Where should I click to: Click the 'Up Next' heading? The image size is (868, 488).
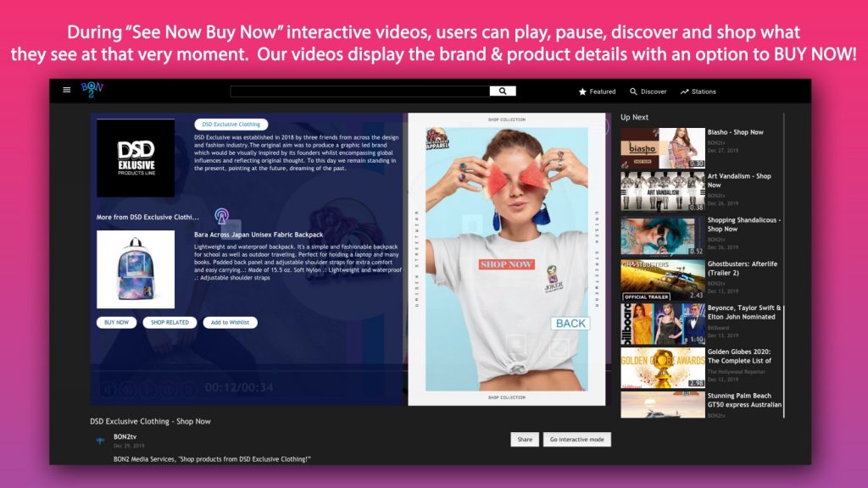click(x=634, y=117)
